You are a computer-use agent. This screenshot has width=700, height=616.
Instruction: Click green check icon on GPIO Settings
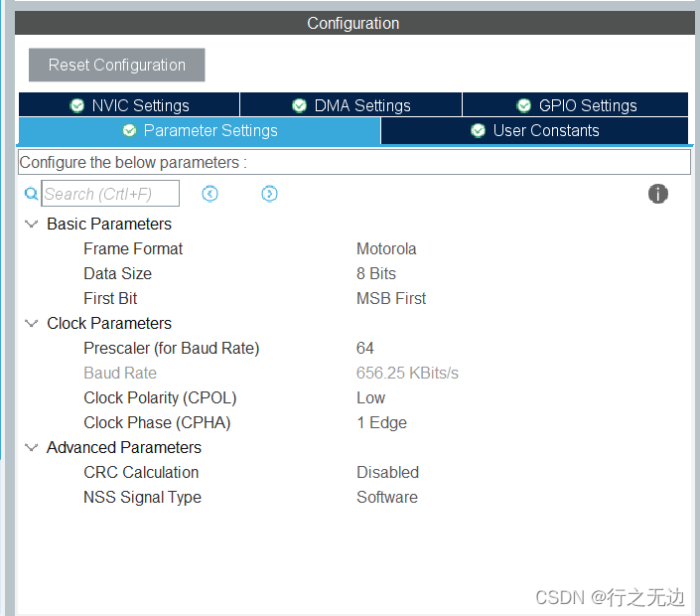coord(523,106)
